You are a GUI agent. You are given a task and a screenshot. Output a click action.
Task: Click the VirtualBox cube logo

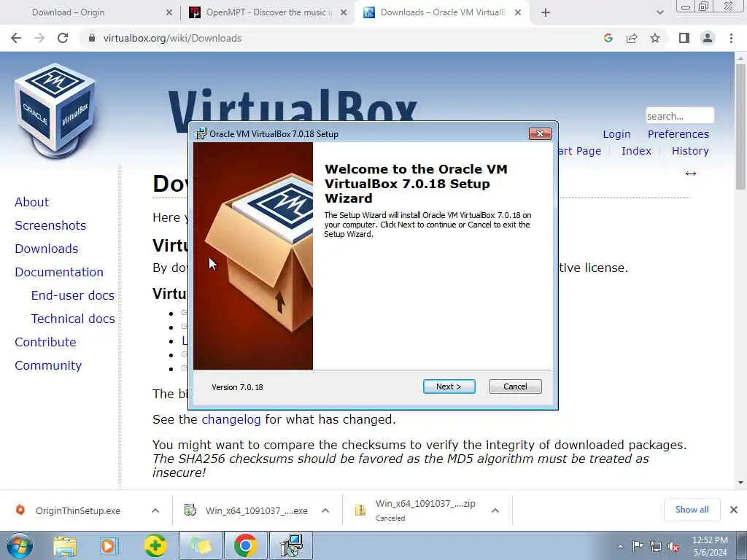click(55, 111)
